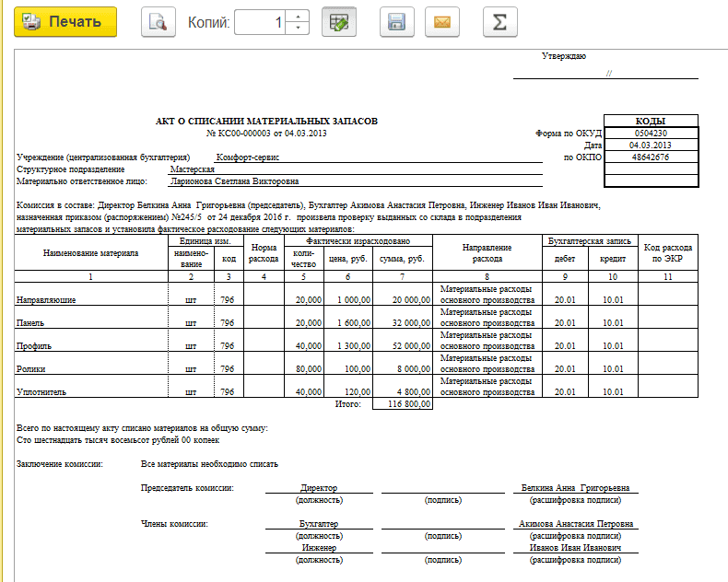This screenshot has width=728, height=582.
Task: Select the Итого: label
Action: (347, 403)
